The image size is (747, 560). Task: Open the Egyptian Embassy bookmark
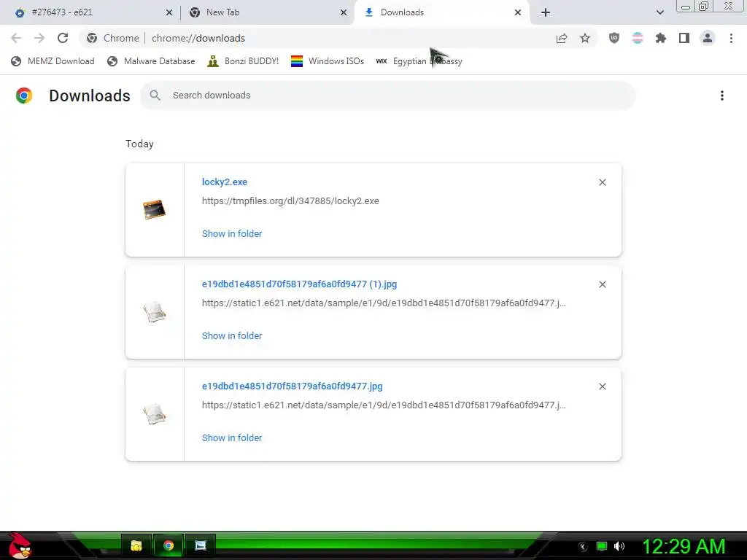point(419,61)
